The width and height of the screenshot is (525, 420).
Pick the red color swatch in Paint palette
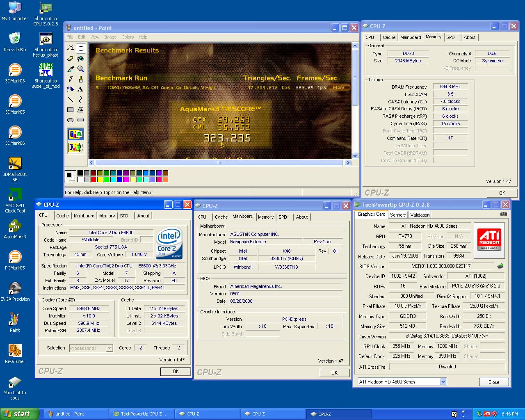point(93,179)
